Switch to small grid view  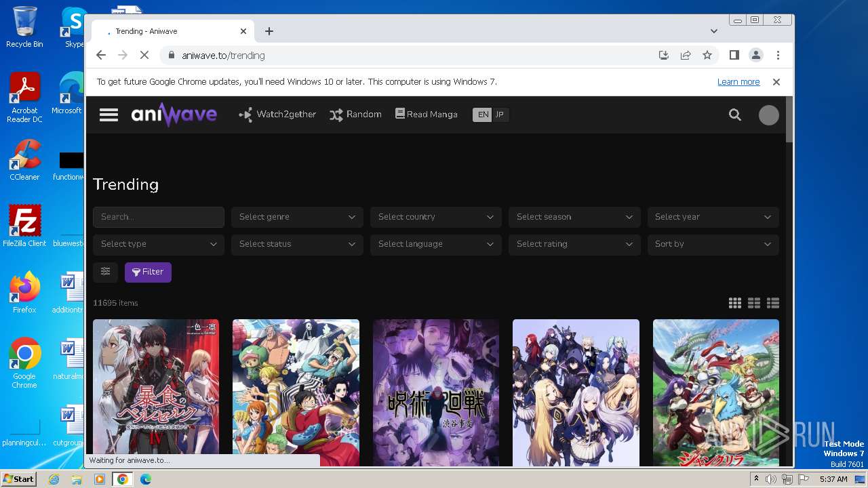pos(735,303)
